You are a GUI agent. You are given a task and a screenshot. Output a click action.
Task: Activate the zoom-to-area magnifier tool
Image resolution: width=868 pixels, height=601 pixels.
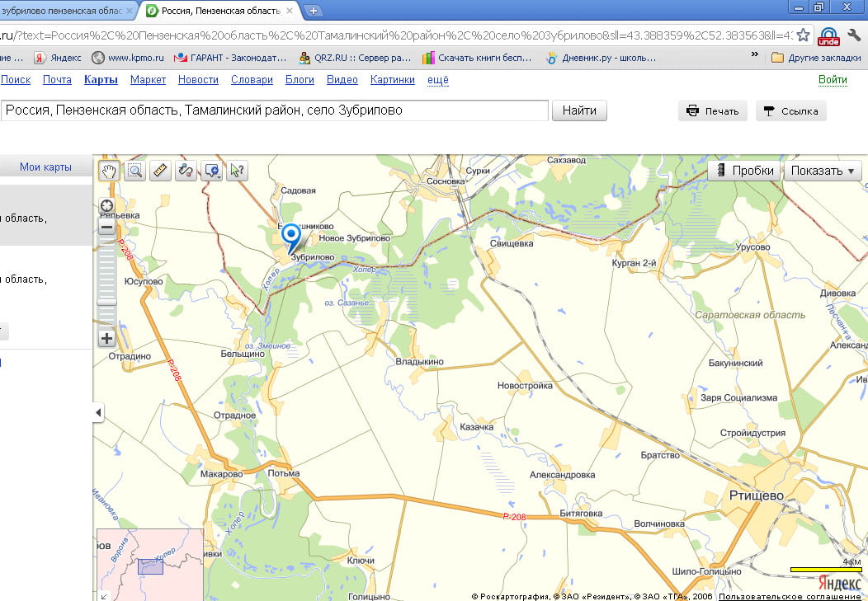pos(134,171)
